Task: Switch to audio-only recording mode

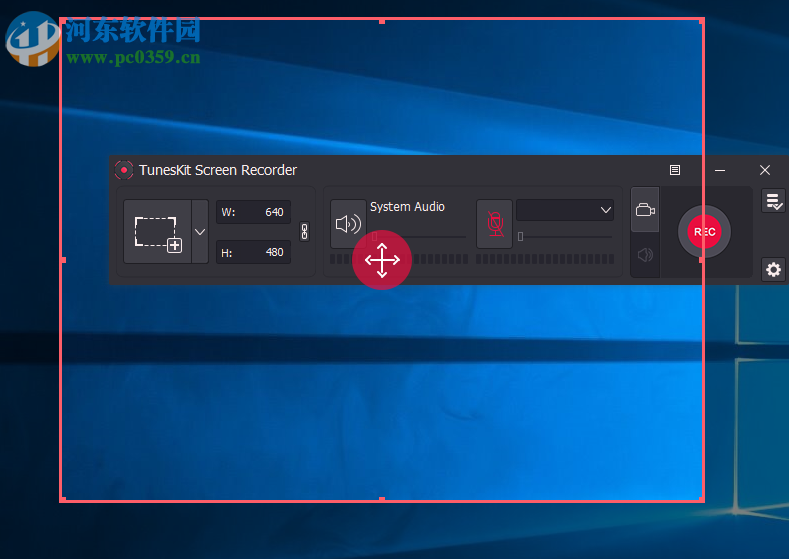Action: click(645, 255)
